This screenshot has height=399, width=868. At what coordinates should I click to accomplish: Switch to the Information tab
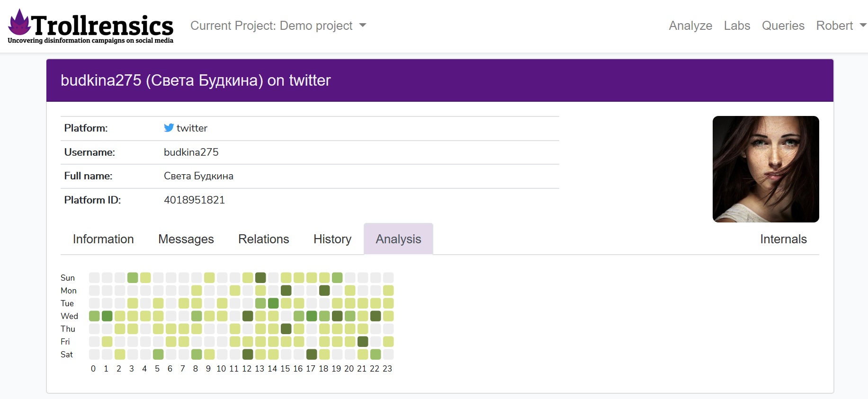point(103,239)
